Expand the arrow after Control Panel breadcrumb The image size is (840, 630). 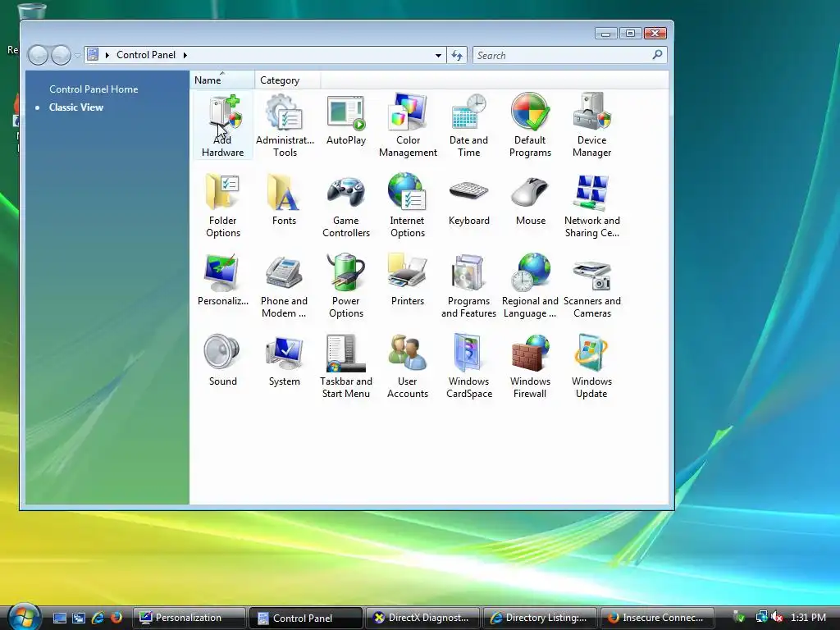tap(185, 55)
